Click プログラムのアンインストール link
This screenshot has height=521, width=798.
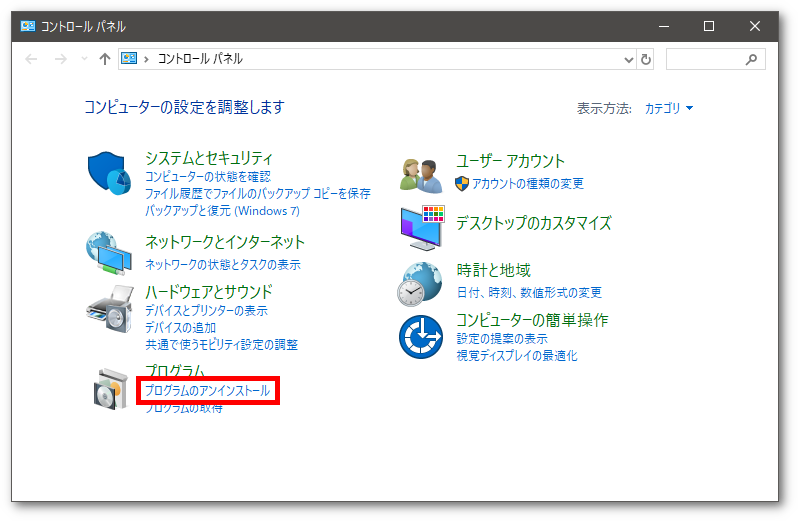208,390
